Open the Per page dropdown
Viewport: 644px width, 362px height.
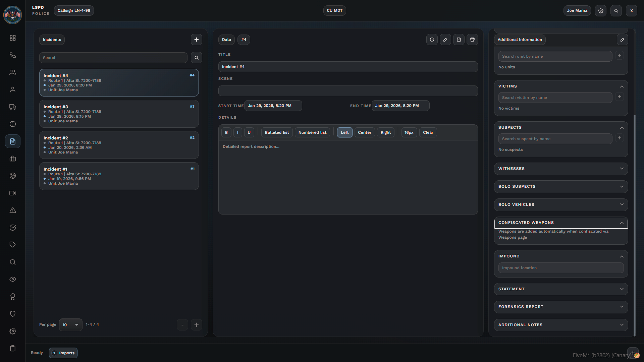coord(70,325)
